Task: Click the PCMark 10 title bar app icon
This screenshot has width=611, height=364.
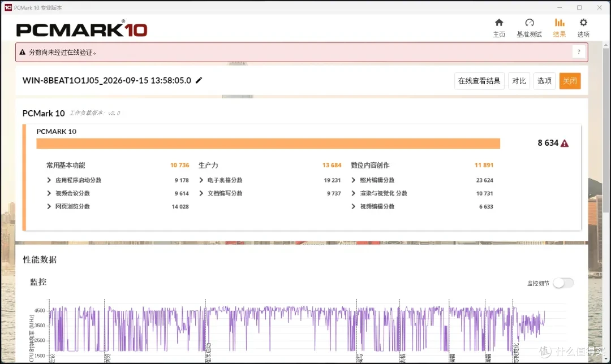Action: 8,7
